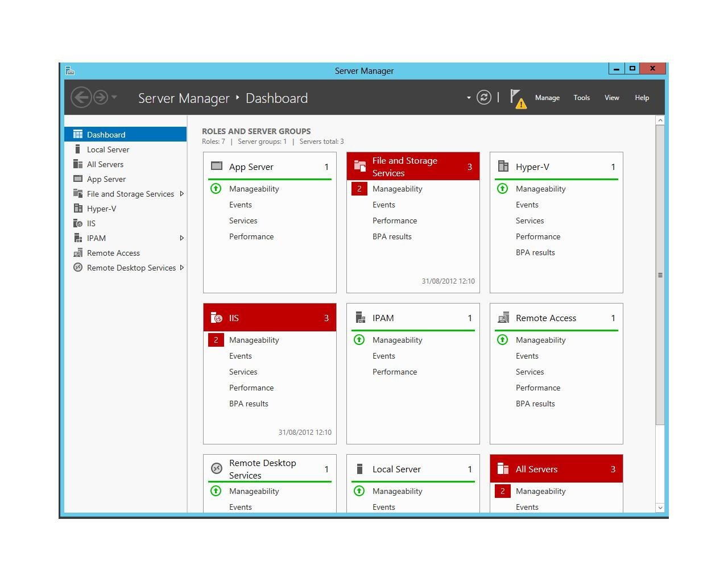Click the green Manageability status icon in App Server
The height and width of the screenshot is (582, 728).
(x=216, y=189)
